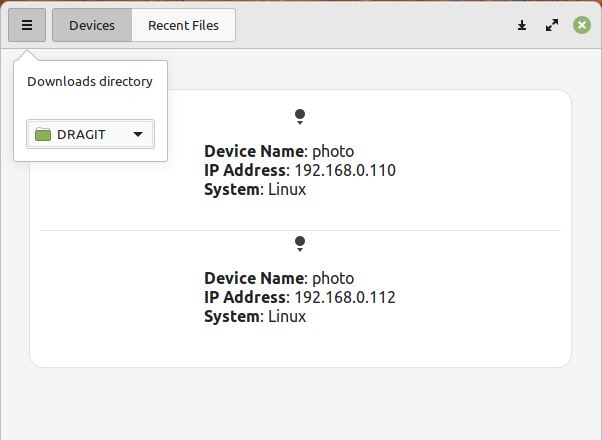The image size is (602, 440).
Task: Click the green folder icon beside DRAGIT
Action: tap(42, 134)
